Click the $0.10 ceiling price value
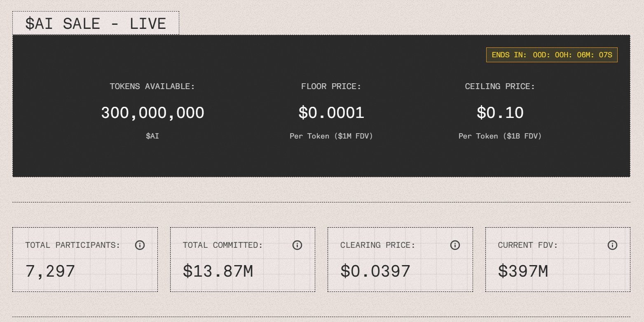Screen dimensions: 644x322 click(x=500, y=113)
